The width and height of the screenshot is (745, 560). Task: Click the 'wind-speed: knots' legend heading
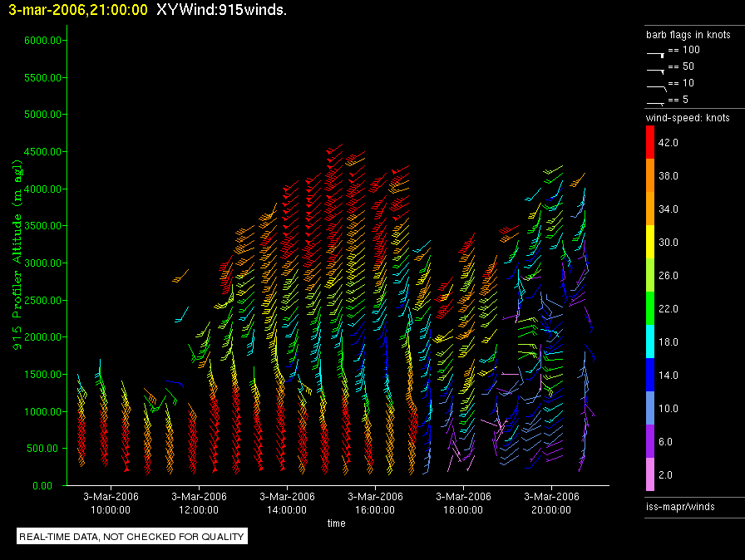point(688,118)
